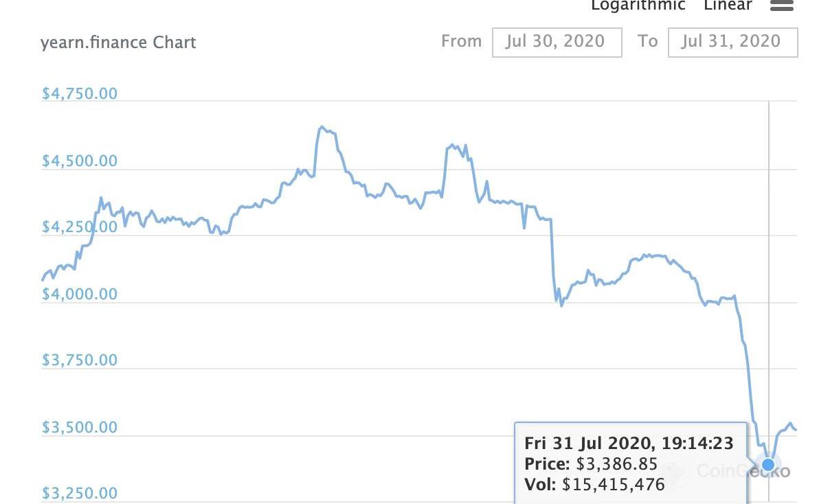Click the From date field Jul 30, 2020
Image resolution: width=819 pixels, height=504 pixels.
point(557,42)
